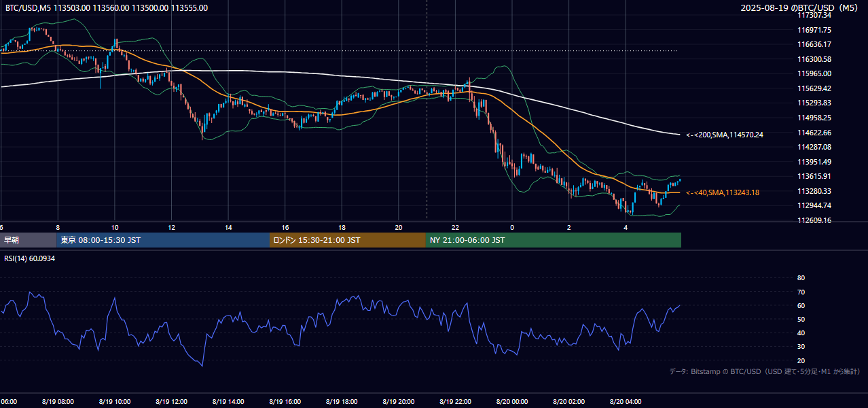This screenshot has width=868, height=408.
Task: Click hour tick '22' on price chart axis
Action: coord(455,227)
